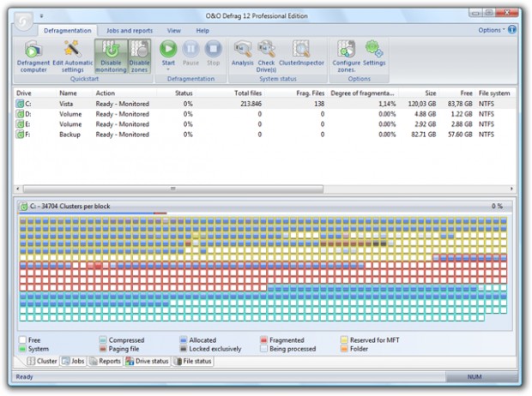Open the Options dropdown menu
The height and width of the screenshot is (396, 532).
tap(492, 30)
